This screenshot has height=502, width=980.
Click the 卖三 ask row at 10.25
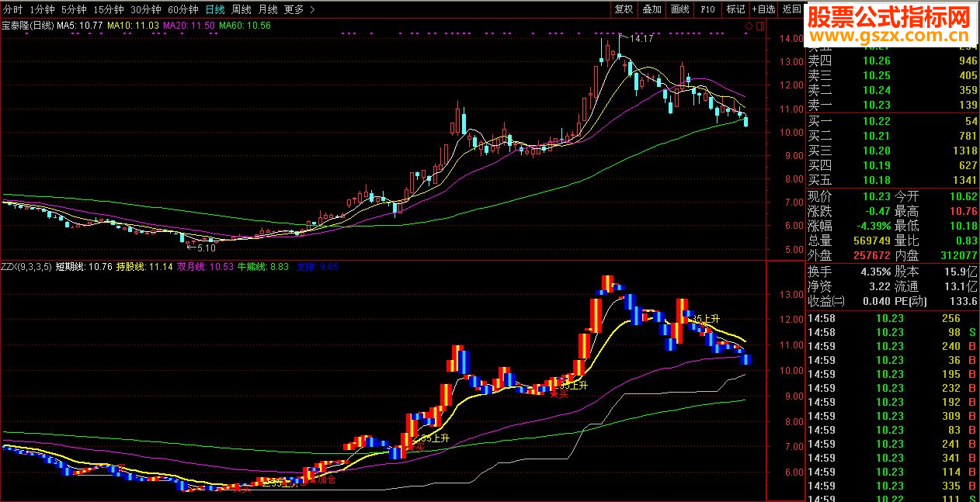(891, 75)
